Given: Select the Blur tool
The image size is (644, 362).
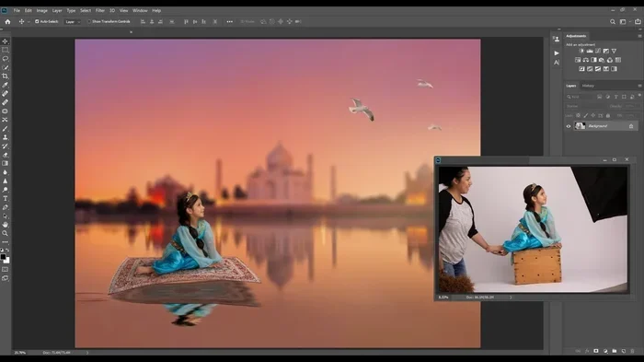Looking at the screenshot, I should point(5,172).
